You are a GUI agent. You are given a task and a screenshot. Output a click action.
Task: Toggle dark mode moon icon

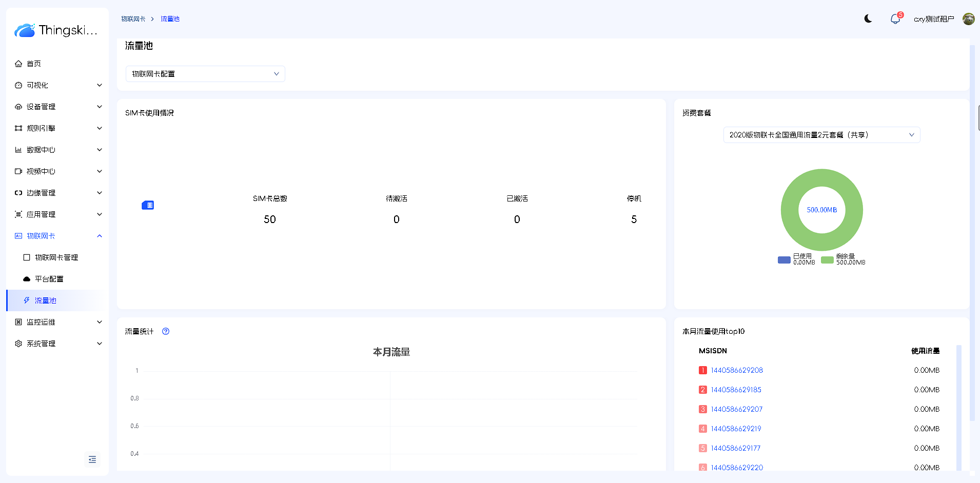point(868,19)
